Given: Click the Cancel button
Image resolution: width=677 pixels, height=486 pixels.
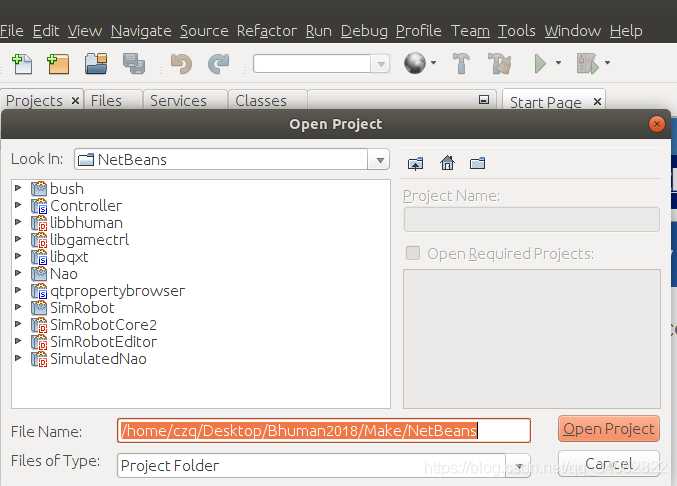Looking at the screenshot, I should 609,464.
